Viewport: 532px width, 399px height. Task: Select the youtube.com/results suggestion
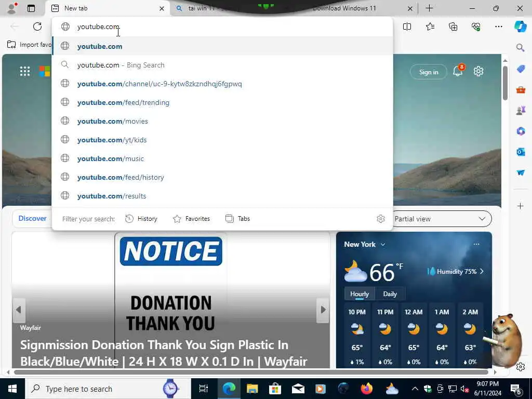pos(222,196)
